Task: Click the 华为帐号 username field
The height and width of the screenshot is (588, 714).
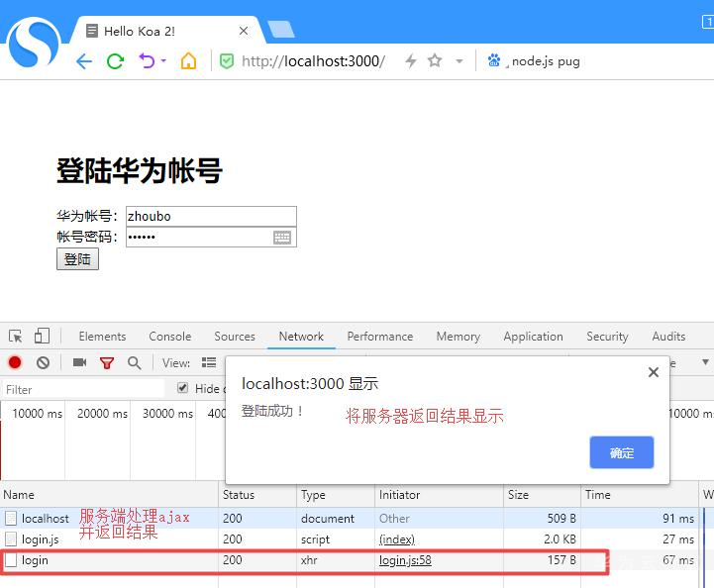Action: [x=211, y=216]
